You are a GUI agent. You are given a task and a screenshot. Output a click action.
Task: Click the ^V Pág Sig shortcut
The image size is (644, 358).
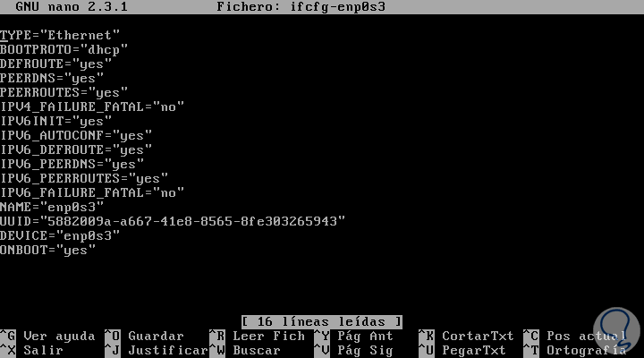click(x=353, y=350)
